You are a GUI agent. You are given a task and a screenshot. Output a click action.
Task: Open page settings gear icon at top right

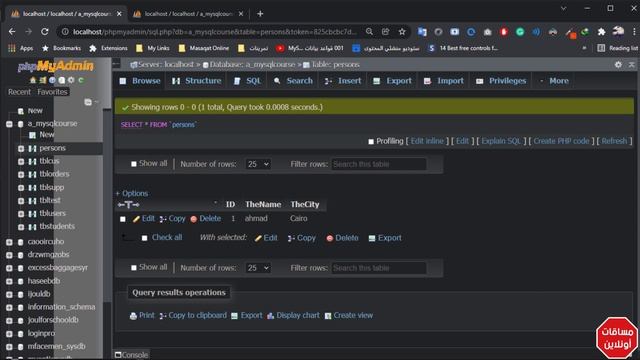[x=618, y=64]
